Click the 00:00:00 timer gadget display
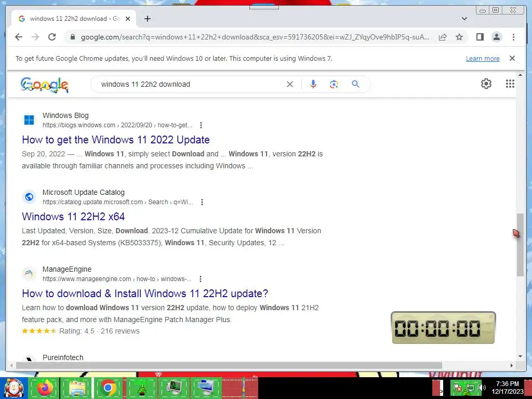Viewport: 532px width, 399px height. coord(437,328)
